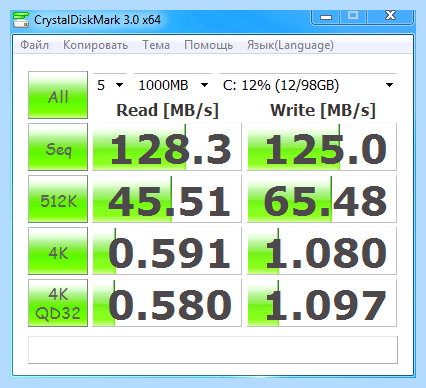Screen dimensions: 426x388
Task: Click the empty comment field at bottom
Action: 213,350
